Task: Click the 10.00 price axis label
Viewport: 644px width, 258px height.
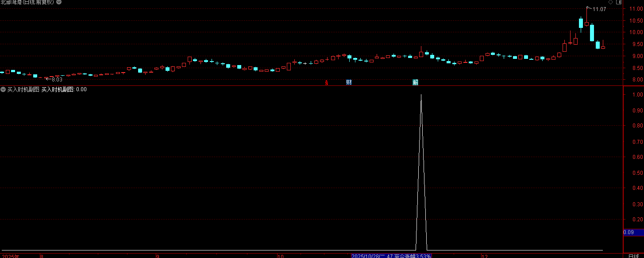Action: pos(637,32)
